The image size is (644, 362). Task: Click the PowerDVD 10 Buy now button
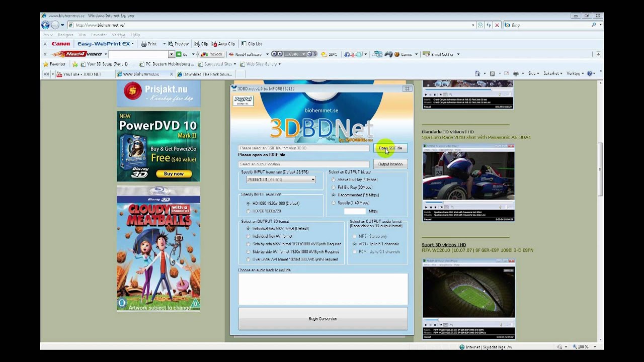pyautogui.click(x=174, y=173)
